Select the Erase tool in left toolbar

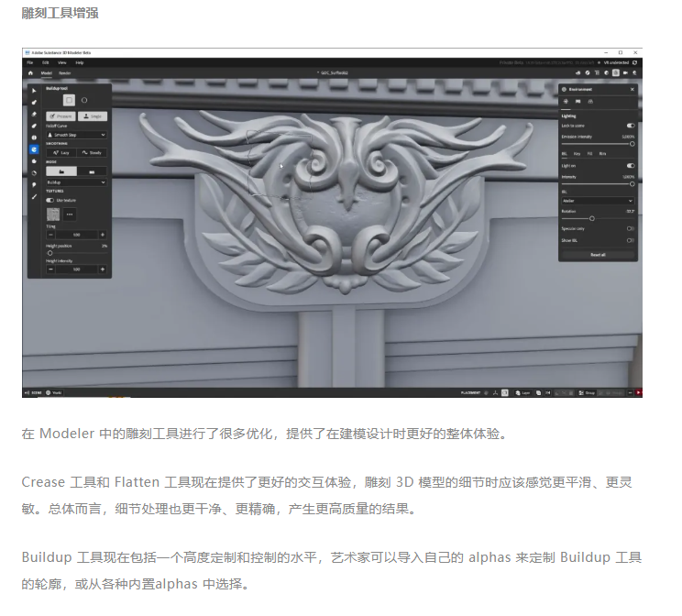[34, 114]
